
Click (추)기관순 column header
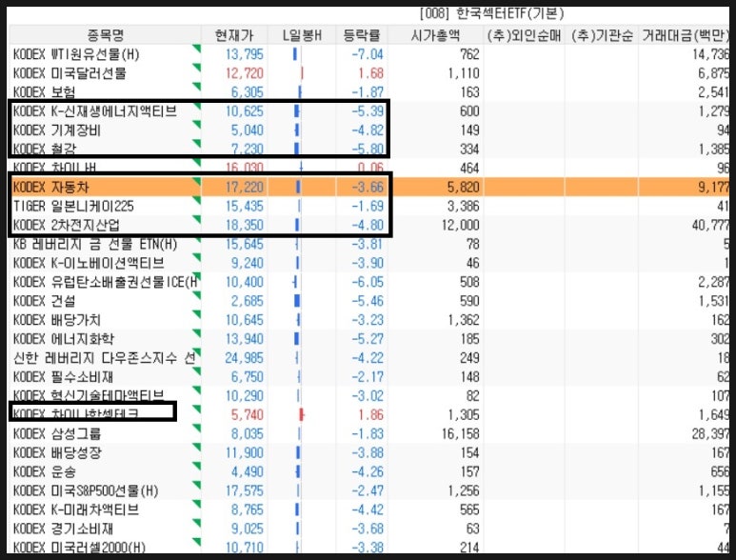click(602, 35)
